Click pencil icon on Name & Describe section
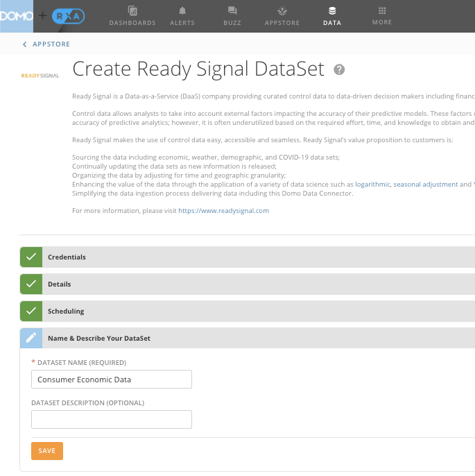This screenshot has height=476, width=475. click(31, 339)
